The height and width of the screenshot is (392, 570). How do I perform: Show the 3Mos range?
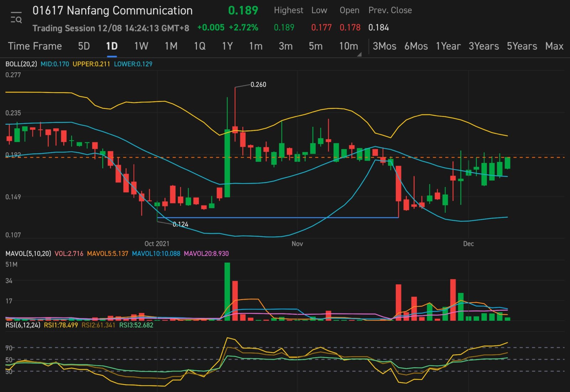pyautogui.click(x=384, y=46)
